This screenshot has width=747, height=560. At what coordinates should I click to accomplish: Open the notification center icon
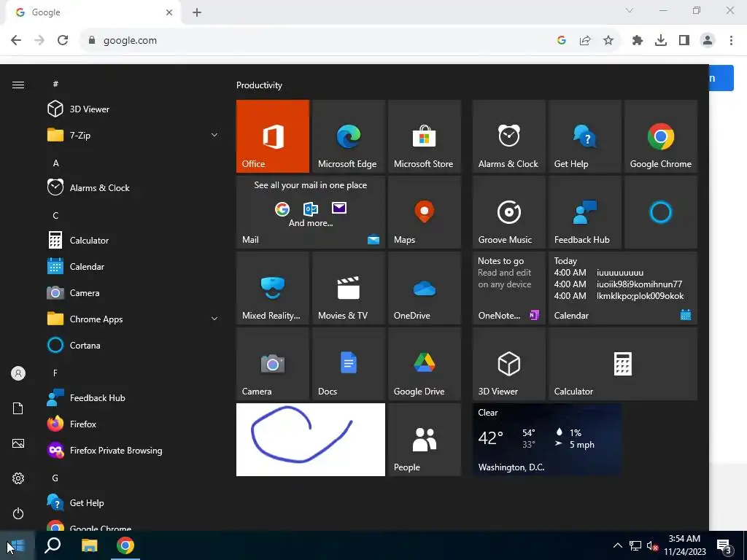click(x=724, y=545)
